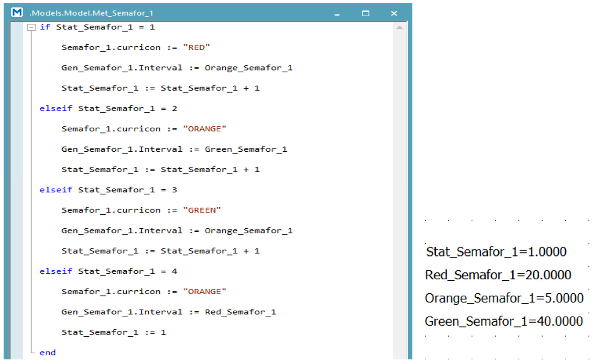594x364 pixels.
Task: Place cursor on the "GREEN" string literal
Action: (202, 210)
